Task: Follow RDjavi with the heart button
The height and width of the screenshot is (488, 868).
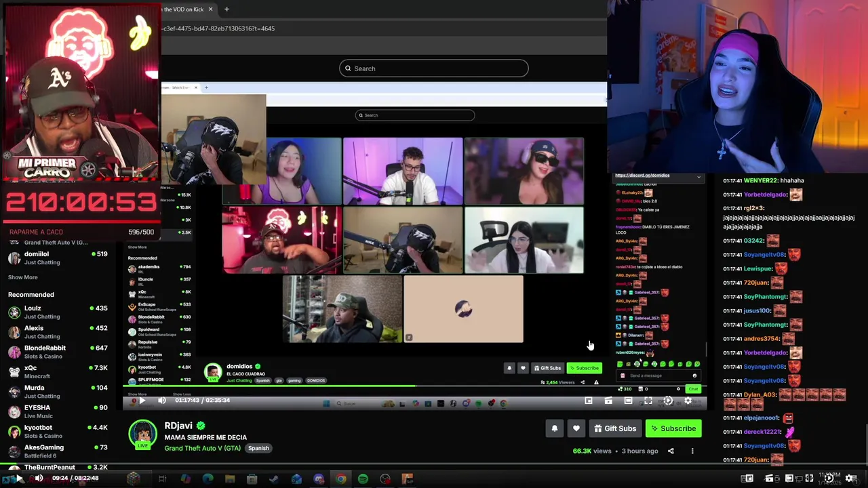Action: [x=576, y=428]
